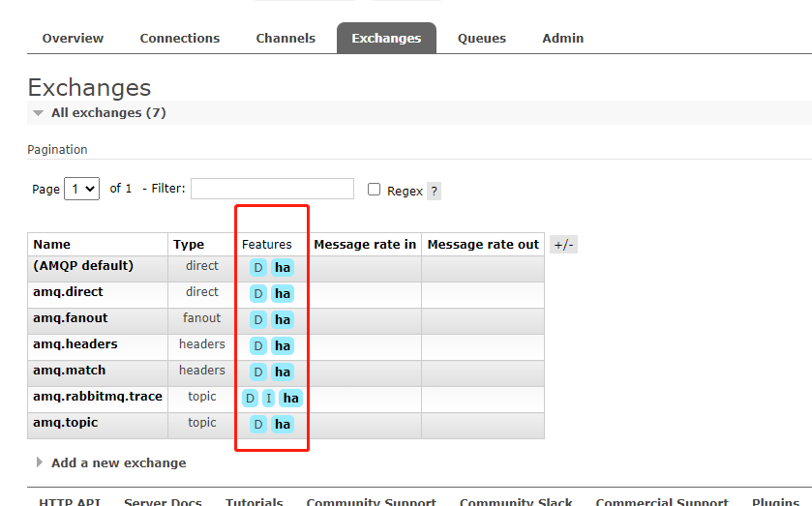Click the D badge in amq.match row

[257, 372]
